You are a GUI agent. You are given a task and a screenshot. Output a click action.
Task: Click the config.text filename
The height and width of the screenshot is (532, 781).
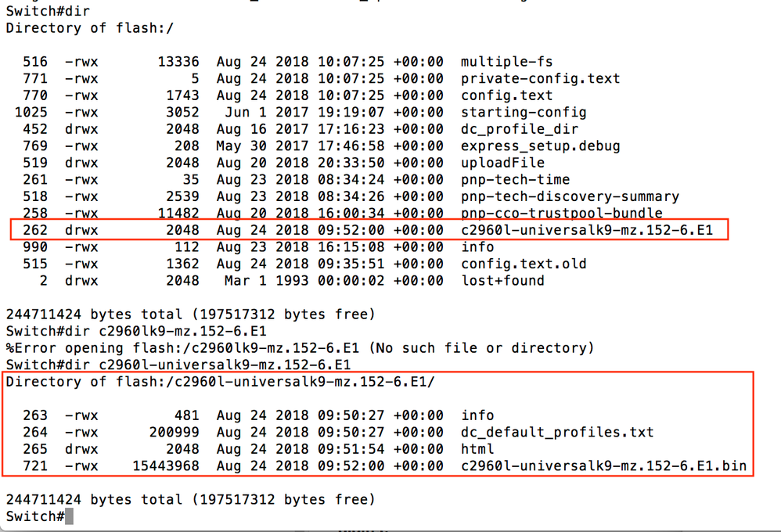pyautogui.click(x=506, y=95)
